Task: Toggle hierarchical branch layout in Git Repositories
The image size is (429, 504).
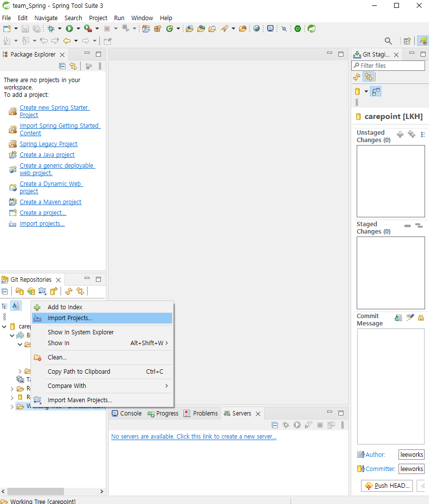Action: point(5,306)
